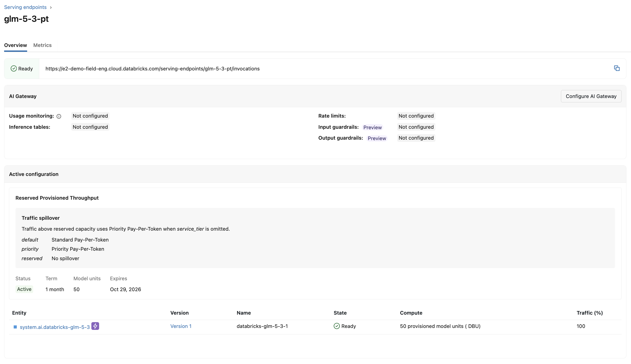Go back to Serving endpoints
The width and height of the screenshot is (631, 364).
[x=25, y=7]
